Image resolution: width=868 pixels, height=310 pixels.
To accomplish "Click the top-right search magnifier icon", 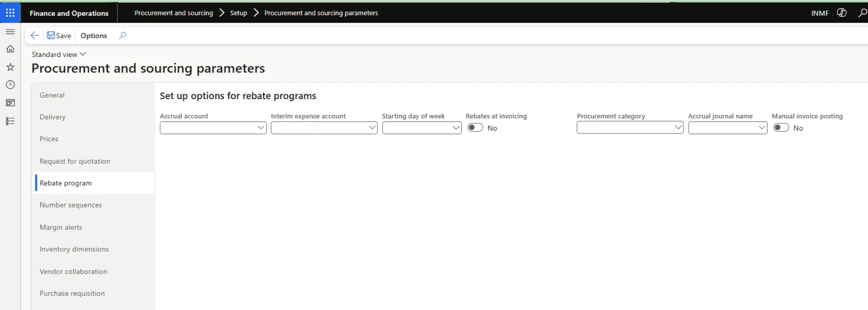I will click(x=862, y=12).
